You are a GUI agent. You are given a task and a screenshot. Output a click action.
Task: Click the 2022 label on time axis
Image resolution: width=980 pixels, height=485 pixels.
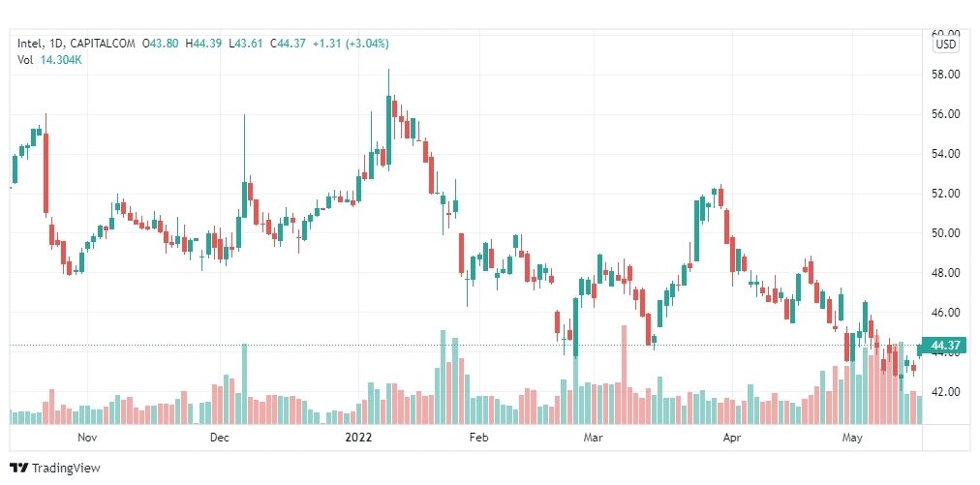point(358,438)
